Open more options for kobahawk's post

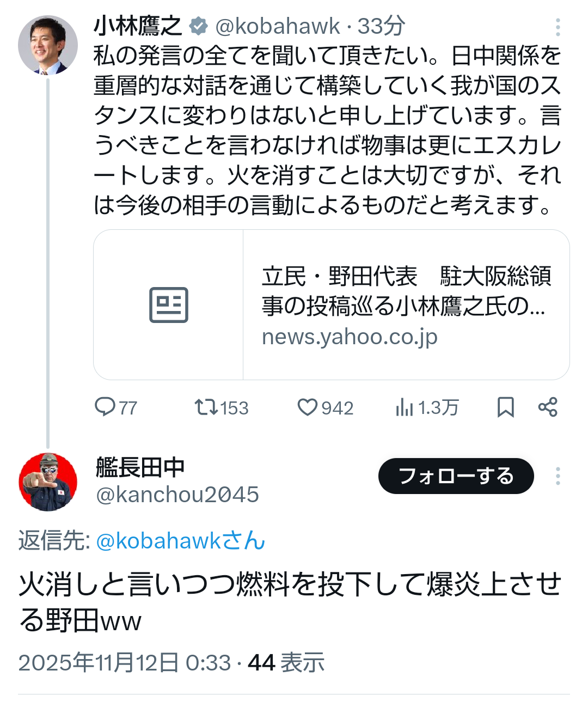click(x=558, y=27)
